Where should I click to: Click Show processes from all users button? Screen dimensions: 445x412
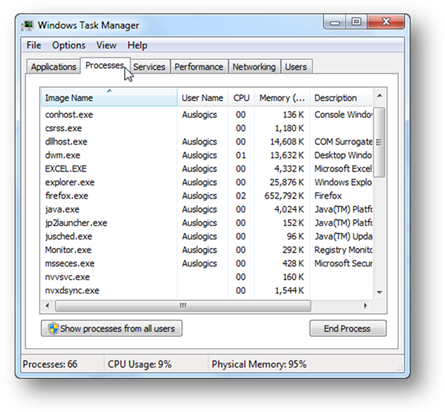(x=112, y=329)
